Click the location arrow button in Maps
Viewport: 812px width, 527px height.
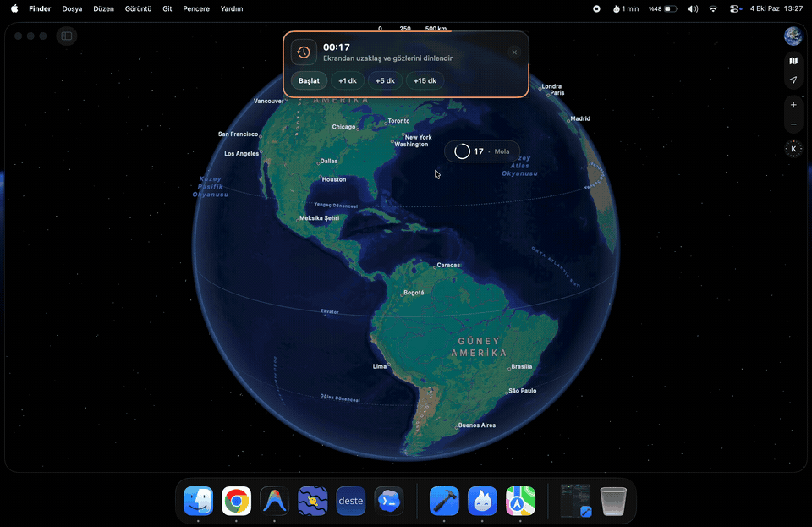pos(793,80)
